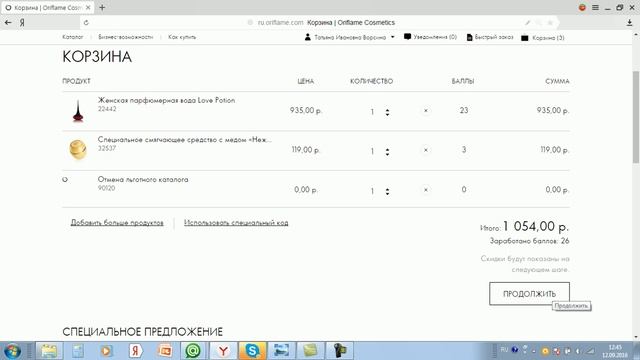Open Каталог menu item
Viewport: 640px width, 360px height.
coord(73,37)
